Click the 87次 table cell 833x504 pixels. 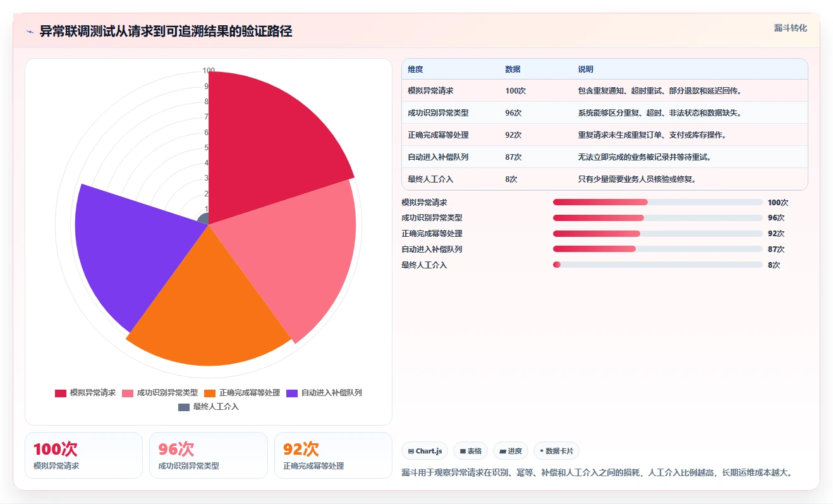click(x=513, y=157)
